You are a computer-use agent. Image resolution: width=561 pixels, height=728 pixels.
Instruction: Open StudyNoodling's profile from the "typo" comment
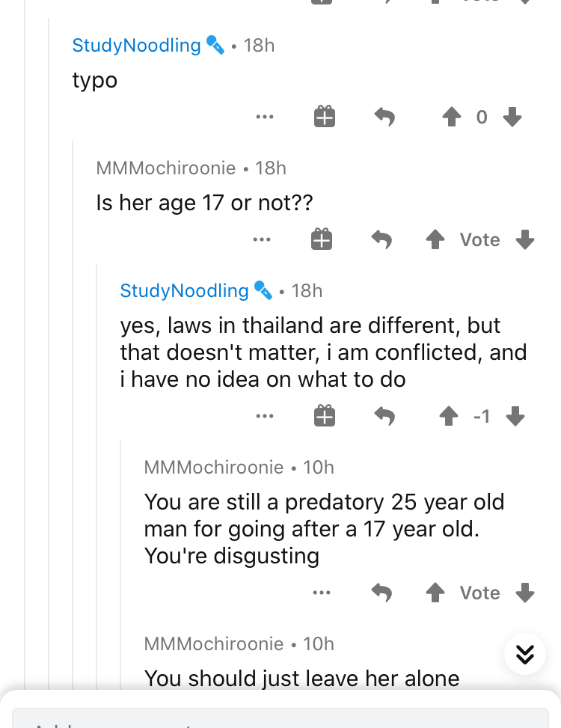pos(136,45)
